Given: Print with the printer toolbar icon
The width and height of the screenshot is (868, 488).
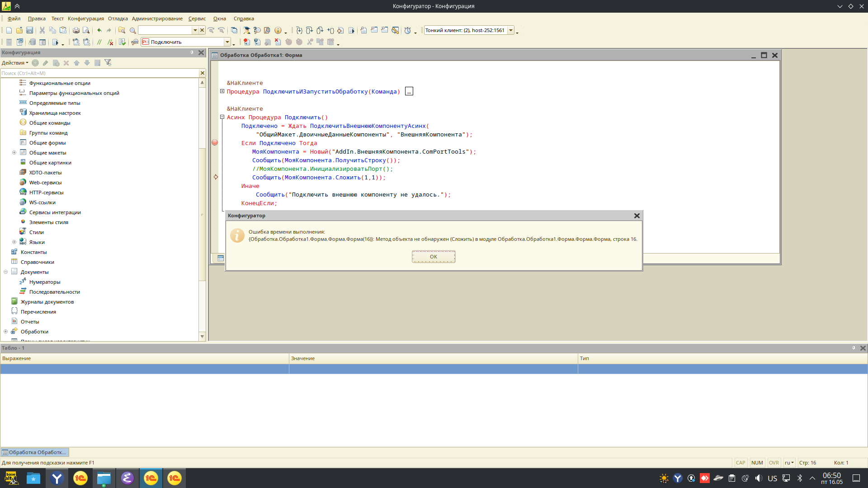Looking at the screenshot, I should click(76, 30).
